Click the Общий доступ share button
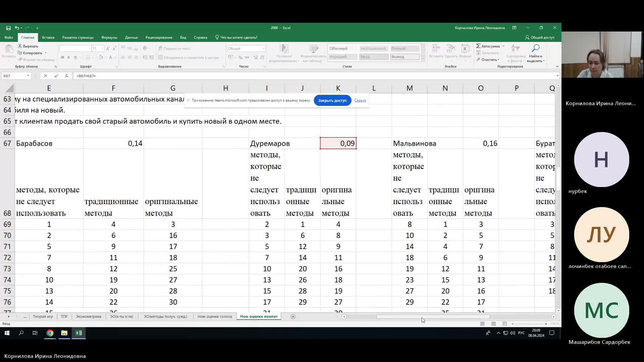The width and height of the screenshot is (644, 362). pos(540,38)
